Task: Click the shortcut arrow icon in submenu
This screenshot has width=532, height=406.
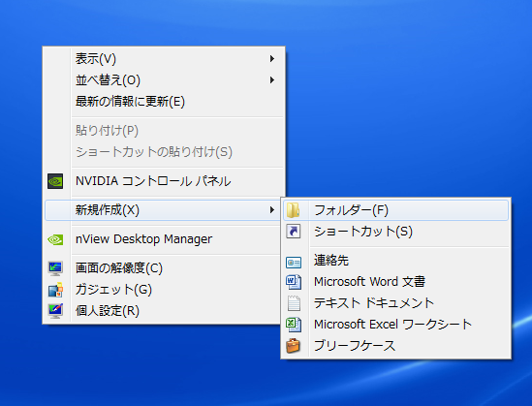Action: pyautogui.click(x=294, y=232)
